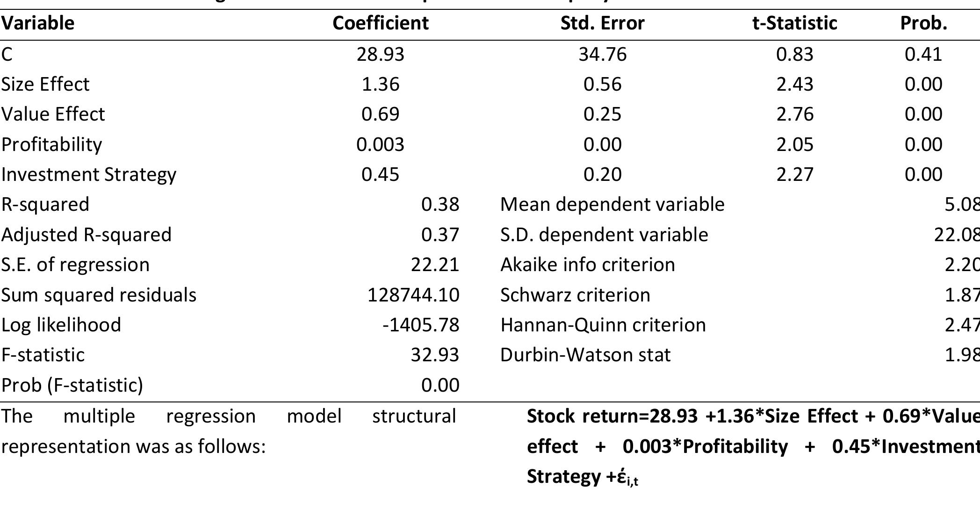Select the Akaike info criterion label

point(588,265)
